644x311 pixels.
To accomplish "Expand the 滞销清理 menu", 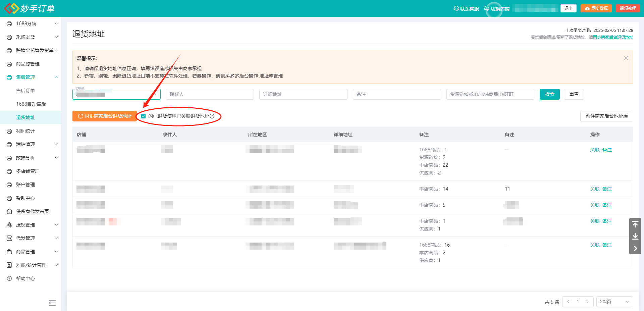I will point(56,144).
